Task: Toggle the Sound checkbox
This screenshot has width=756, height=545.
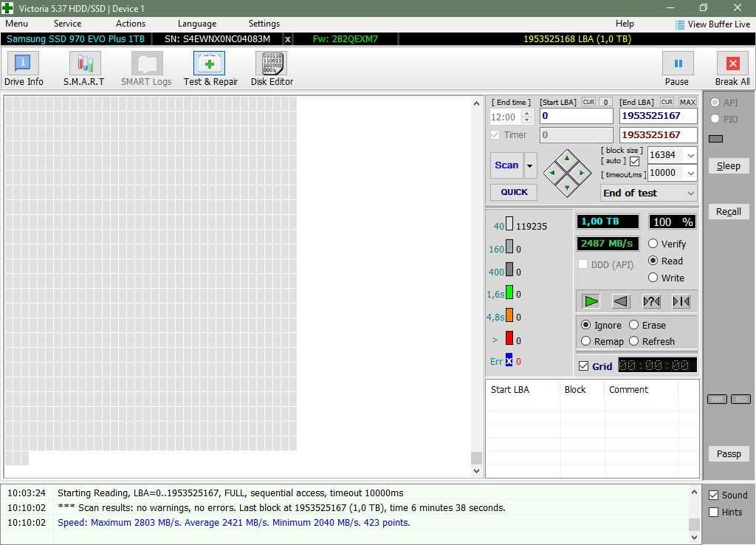Action: tap(714, 496)
